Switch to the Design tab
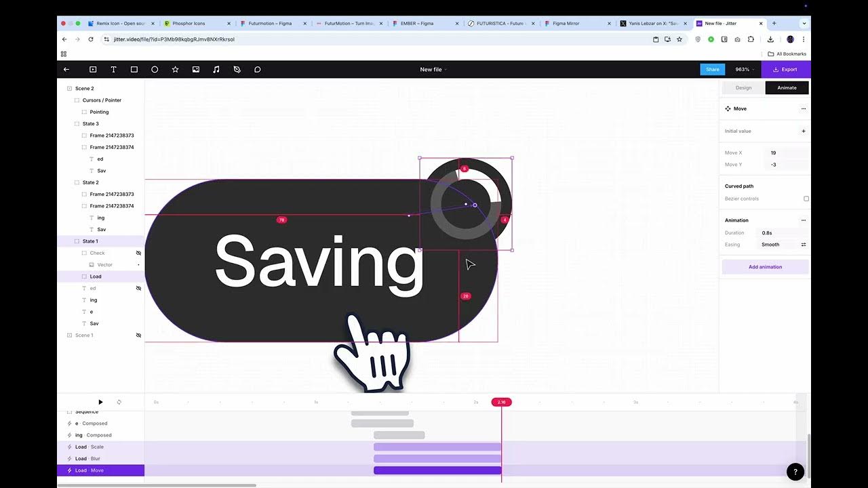Viewport: 868px width, 488px height. pyautogui.click(x=743, y=87)
